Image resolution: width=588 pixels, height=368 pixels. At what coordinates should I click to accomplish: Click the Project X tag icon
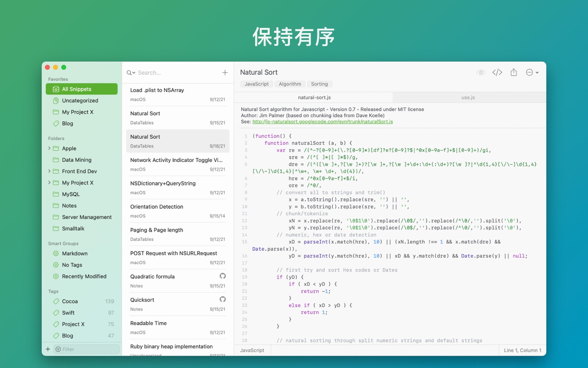click(56, 324)
